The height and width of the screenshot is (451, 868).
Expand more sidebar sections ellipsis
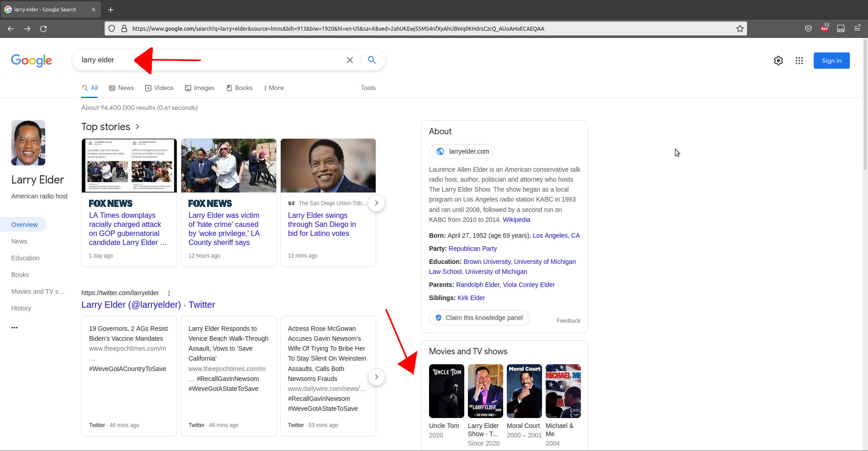coord(14,328)
